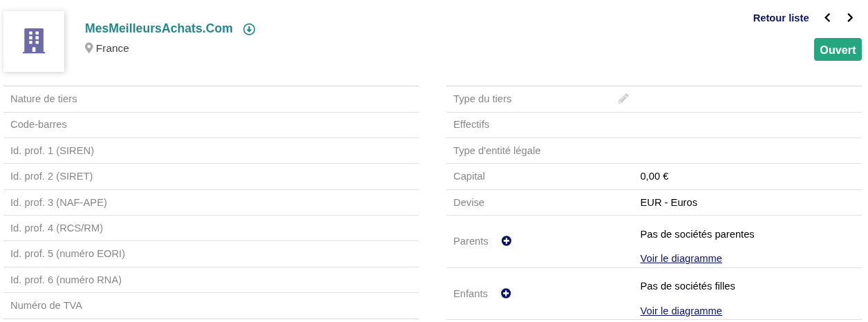Click the MesMeilleursAchats.Com company title
The width and height of the screenshot is (868, 322).
coord(159,28)
